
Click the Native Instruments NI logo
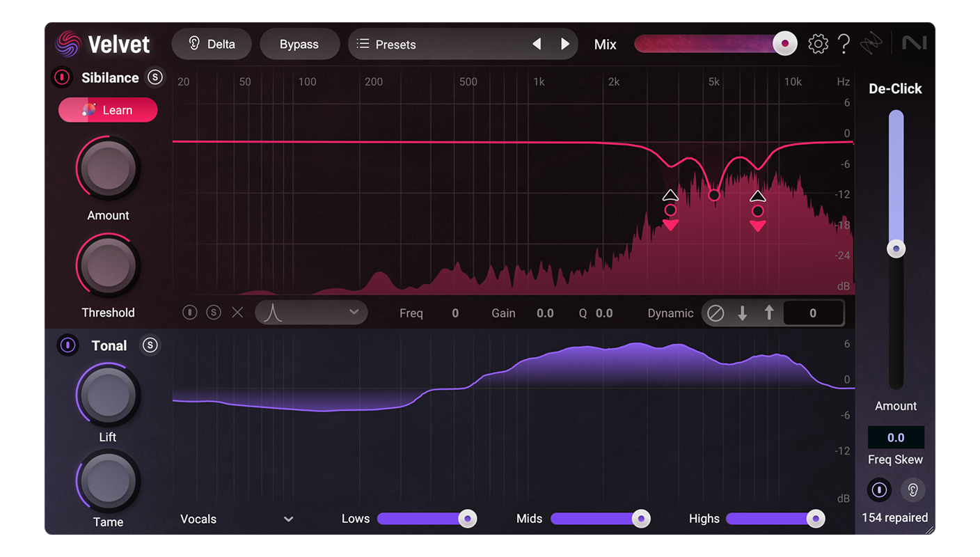pyautogui.click(x=914, y=43)
